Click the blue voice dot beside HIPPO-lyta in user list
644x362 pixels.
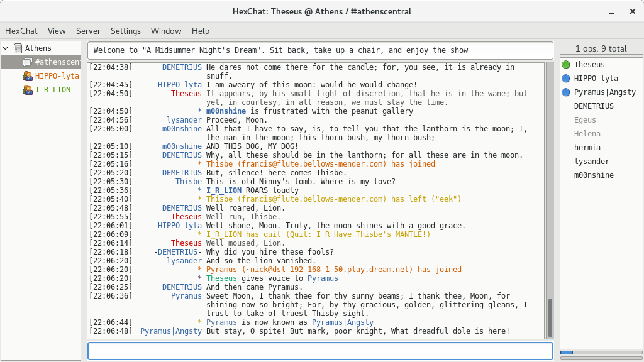pos(566,79)
